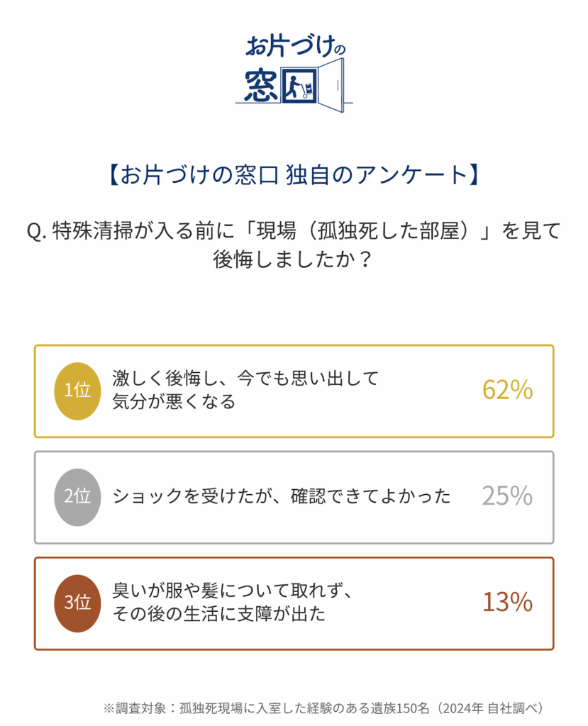This screenshot has height=726, width=588.
Task: Click the 気分が悪くなる answer line
Action: (x=174, y=402)
